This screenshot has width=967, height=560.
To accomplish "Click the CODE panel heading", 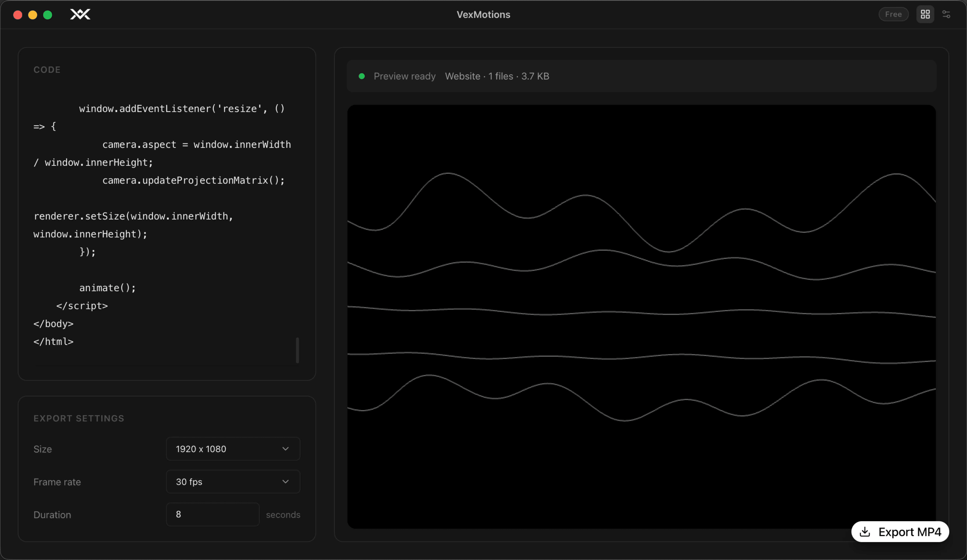I will [47, 70].
